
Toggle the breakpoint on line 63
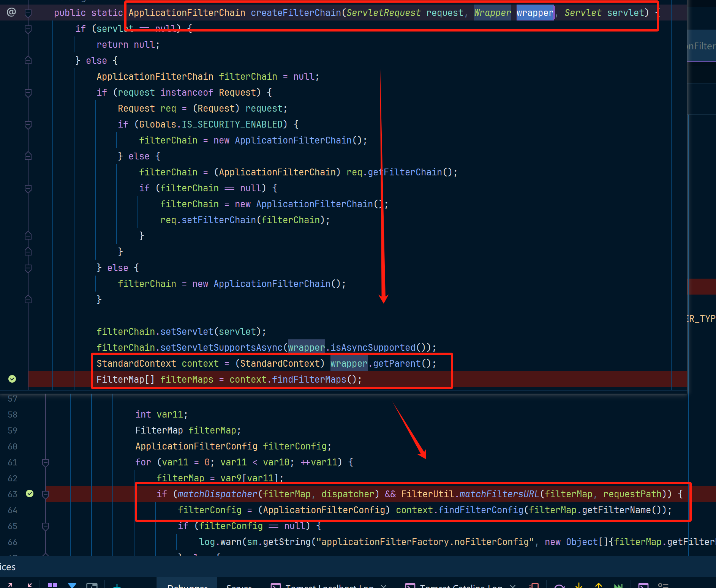30,493
